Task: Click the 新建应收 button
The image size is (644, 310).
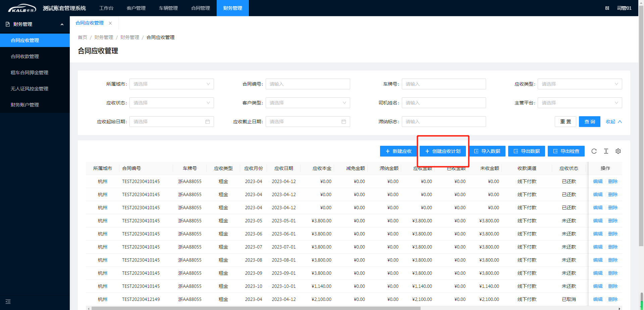Action: (398, 151)
